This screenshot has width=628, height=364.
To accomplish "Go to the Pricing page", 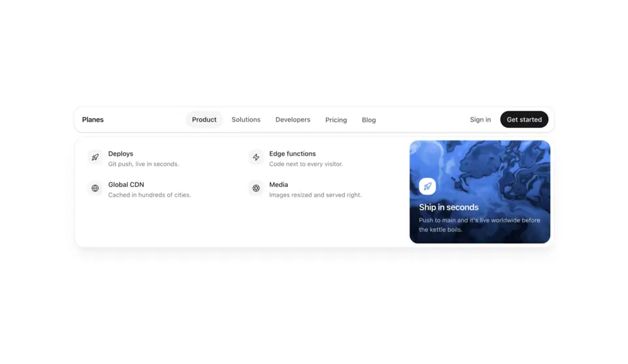I will click(x=336, y=120).
